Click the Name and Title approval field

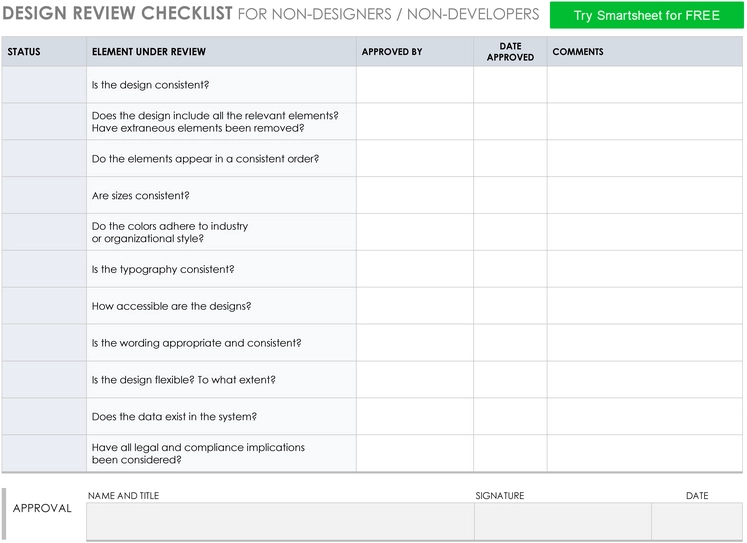tap(280, 521)
